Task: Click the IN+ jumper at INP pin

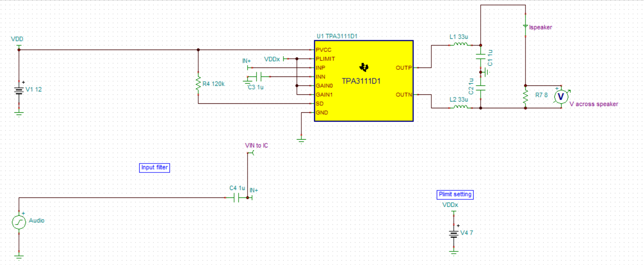Action: (x=250, y=68)
